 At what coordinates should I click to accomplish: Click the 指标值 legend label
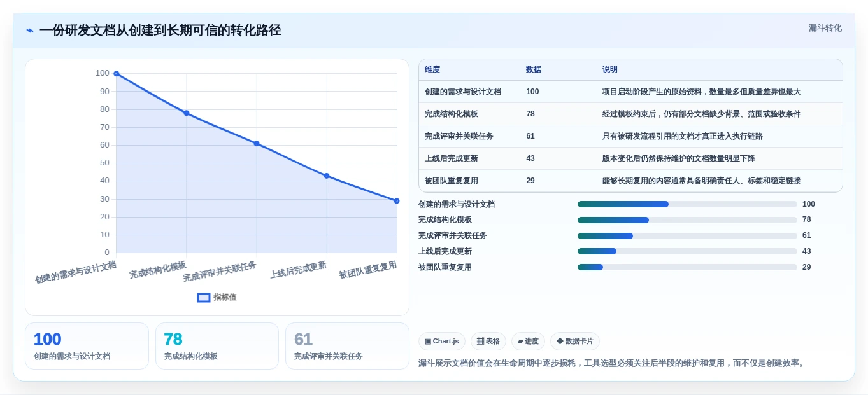pos(225,297)
